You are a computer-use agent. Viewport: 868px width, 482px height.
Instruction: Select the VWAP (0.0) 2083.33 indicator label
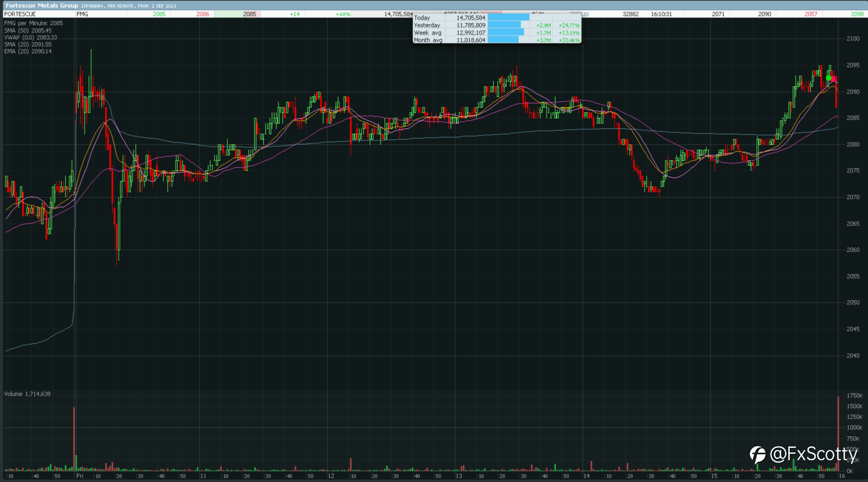pyautogui.click(x=30, y=38)
